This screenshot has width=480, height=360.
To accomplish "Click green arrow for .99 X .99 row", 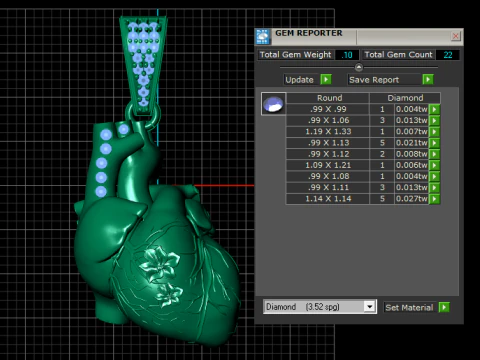I will (434, 109).
